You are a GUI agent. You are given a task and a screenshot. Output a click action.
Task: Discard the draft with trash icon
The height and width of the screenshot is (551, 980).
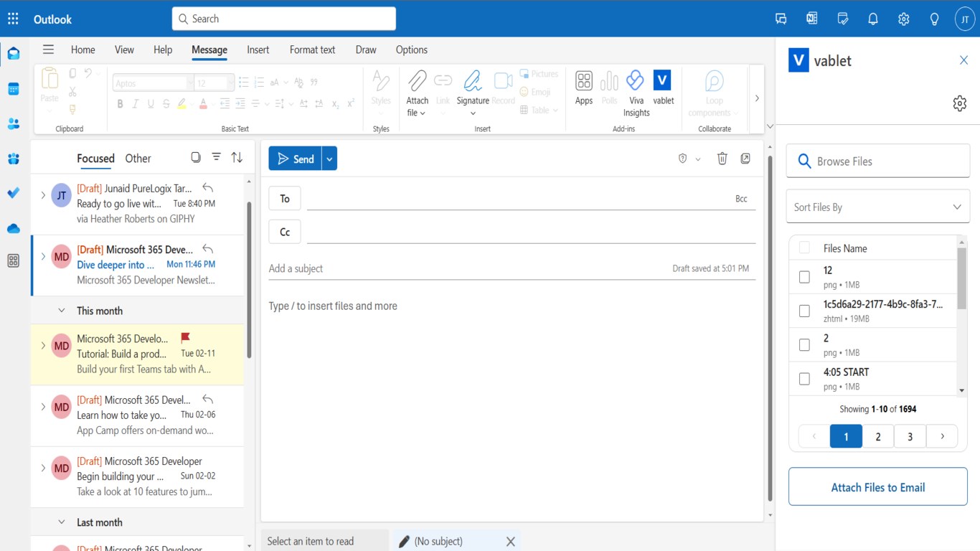(x=722, y=159)
